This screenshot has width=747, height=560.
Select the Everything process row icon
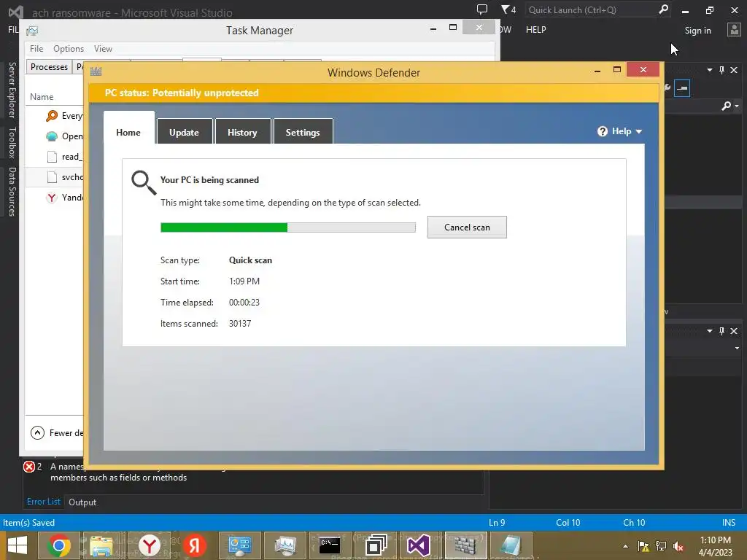coord(52,116)
